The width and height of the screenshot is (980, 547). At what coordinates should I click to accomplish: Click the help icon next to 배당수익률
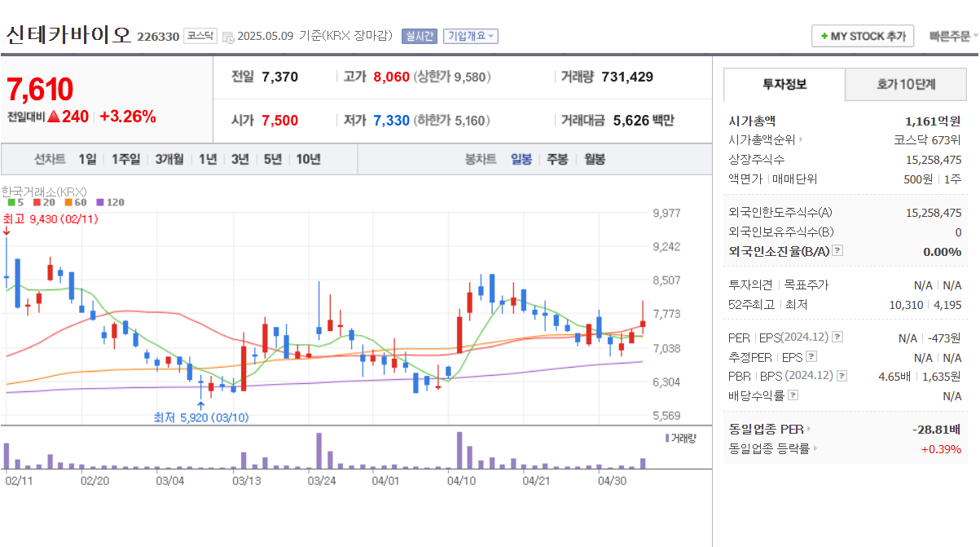click(x=793, y=396)
